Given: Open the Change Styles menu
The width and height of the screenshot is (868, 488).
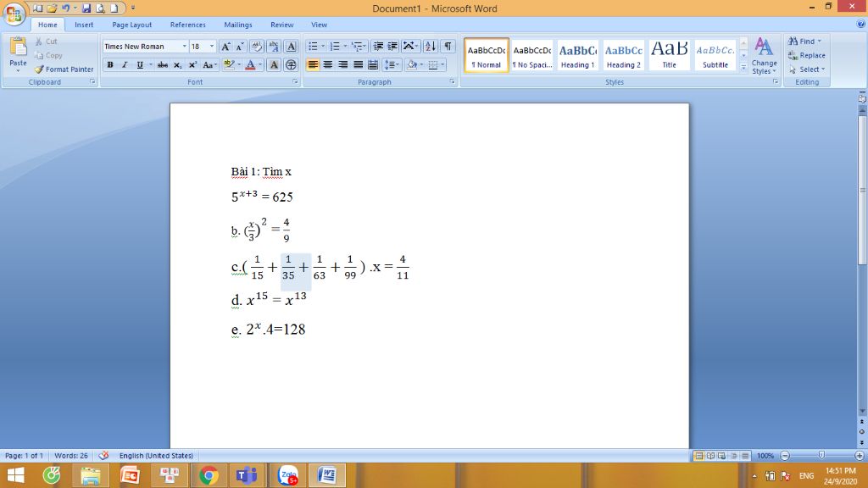Looking at the screenshot, I should tap(764, 56).
